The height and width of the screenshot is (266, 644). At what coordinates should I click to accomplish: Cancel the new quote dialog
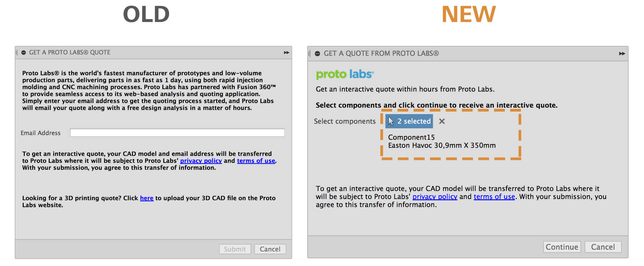pyautogui.click(x=603, y=247)
